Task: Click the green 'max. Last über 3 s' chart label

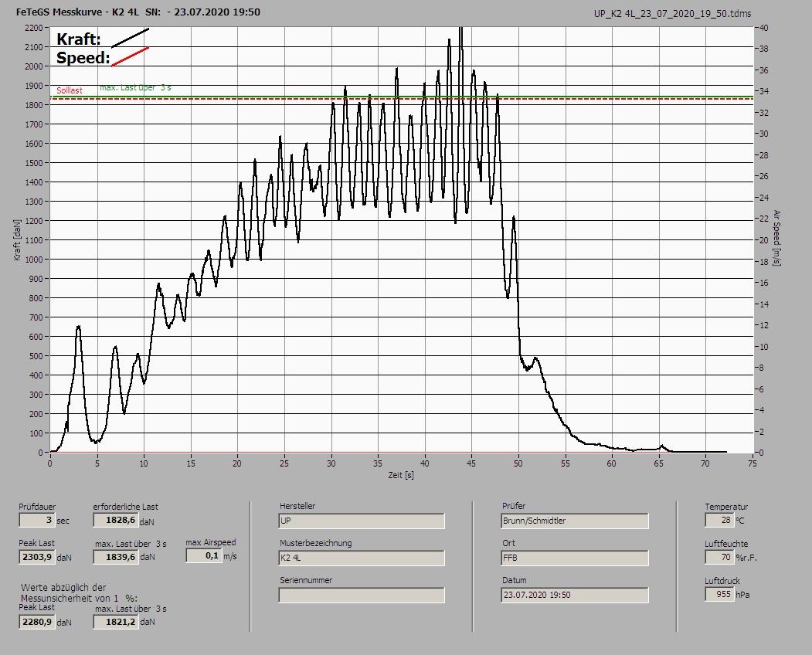Action: (x=136, y=87)
